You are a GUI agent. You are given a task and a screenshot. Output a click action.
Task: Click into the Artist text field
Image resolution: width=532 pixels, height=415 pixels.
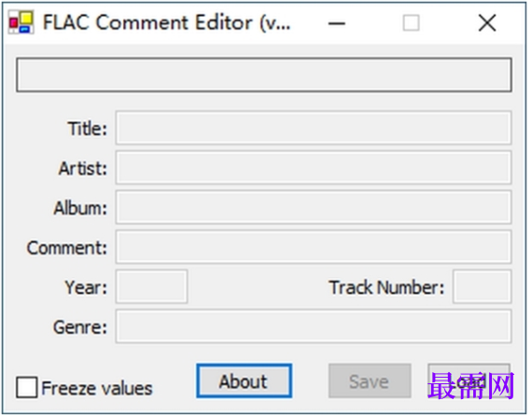coord(314,168)
